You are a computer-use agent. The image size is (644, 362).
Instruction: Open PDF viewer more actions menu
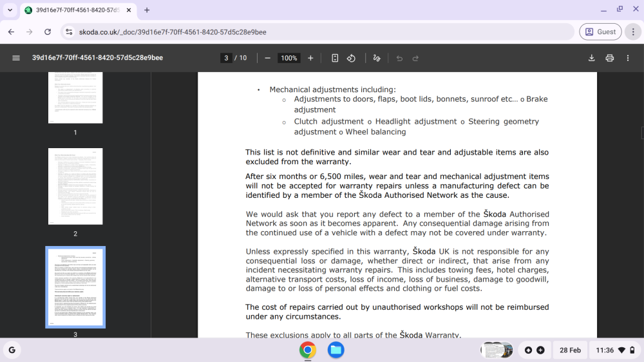pyautogui.click(x=627, y=58)
